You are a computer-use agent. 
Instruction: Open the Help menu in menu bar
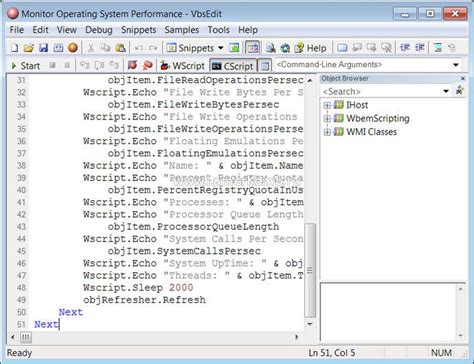coord(248,30)
